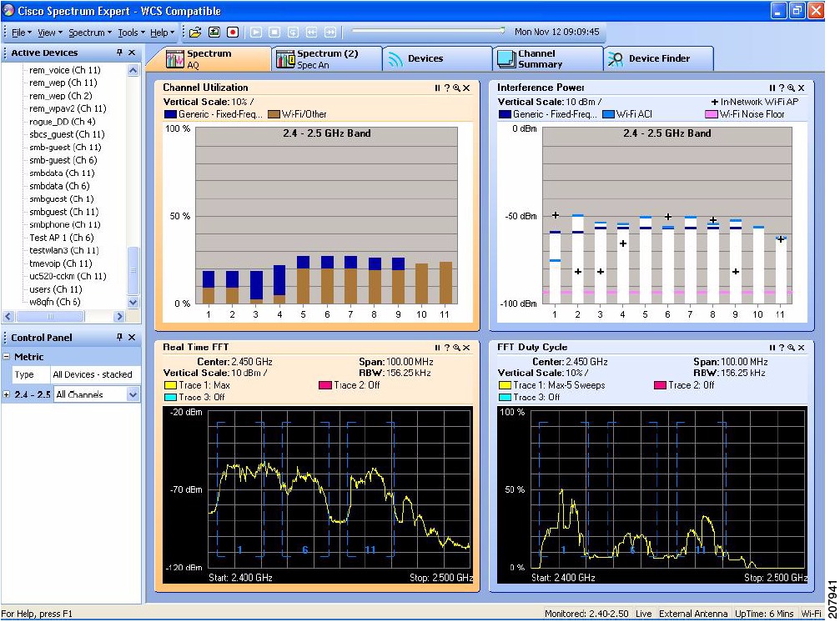Select rem_wpav2 (Ch 11) device
This screenshot has height=622, width=840.
(x=68, y=108)
